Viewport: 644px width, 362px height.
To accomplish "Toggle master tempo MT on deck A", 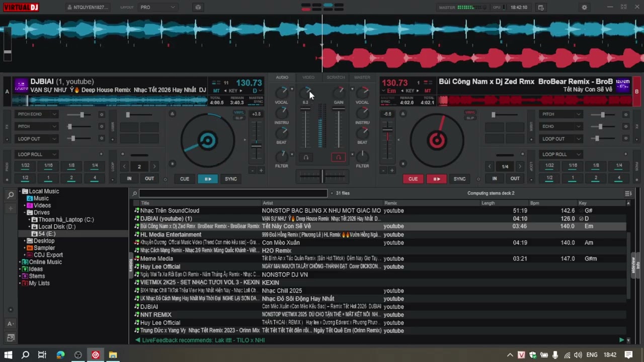I will (x=216, y=91).
